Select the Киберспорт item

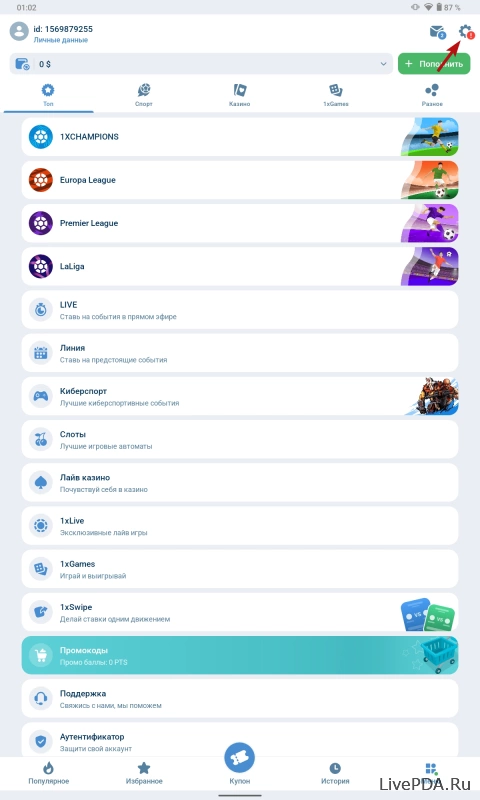click(x=240, y=396)
